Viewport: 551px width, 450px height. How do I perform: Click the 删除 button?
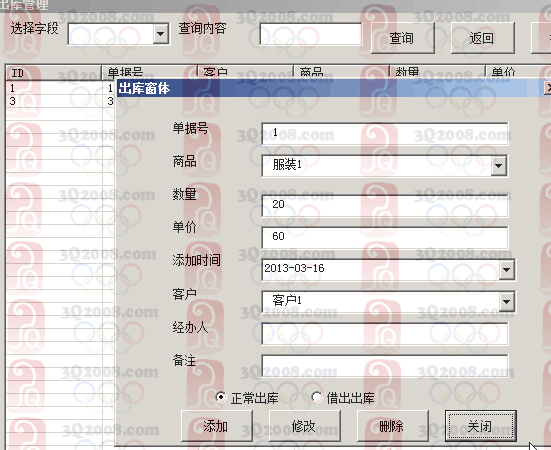393,426
